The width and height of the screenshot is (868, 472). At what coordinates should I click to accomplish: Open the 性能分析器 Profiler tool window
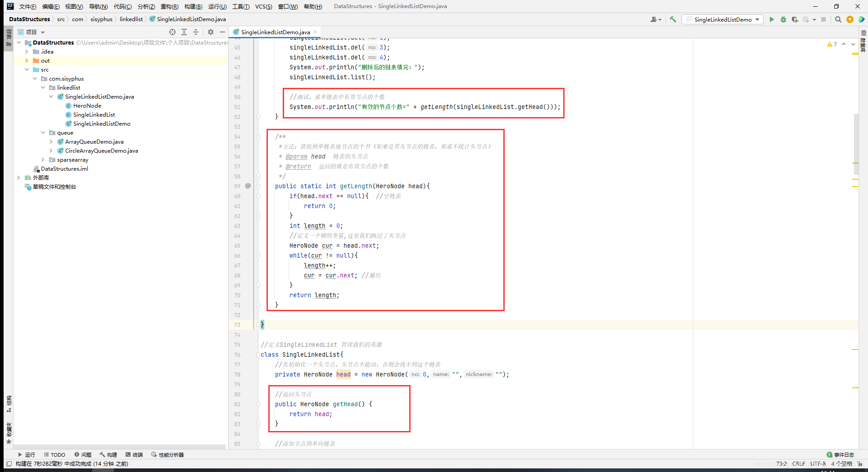[x=167, y=454]
